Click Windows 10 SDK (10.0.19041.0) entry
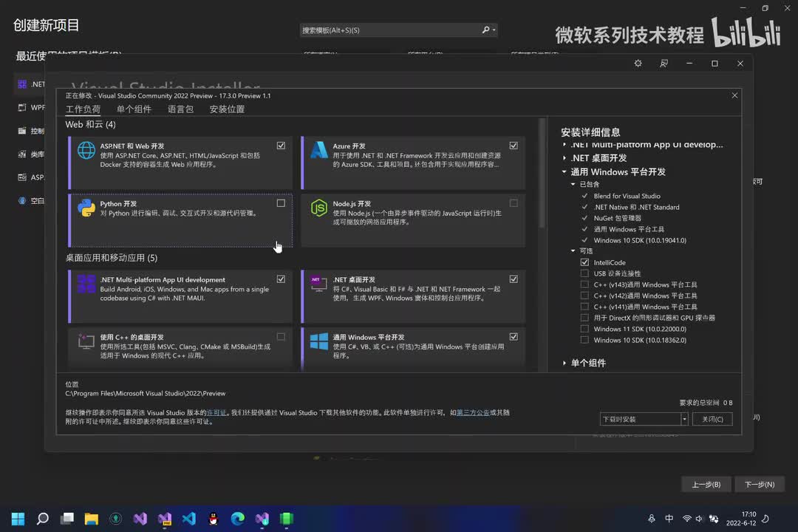798x532 pixels. (640, 240)
